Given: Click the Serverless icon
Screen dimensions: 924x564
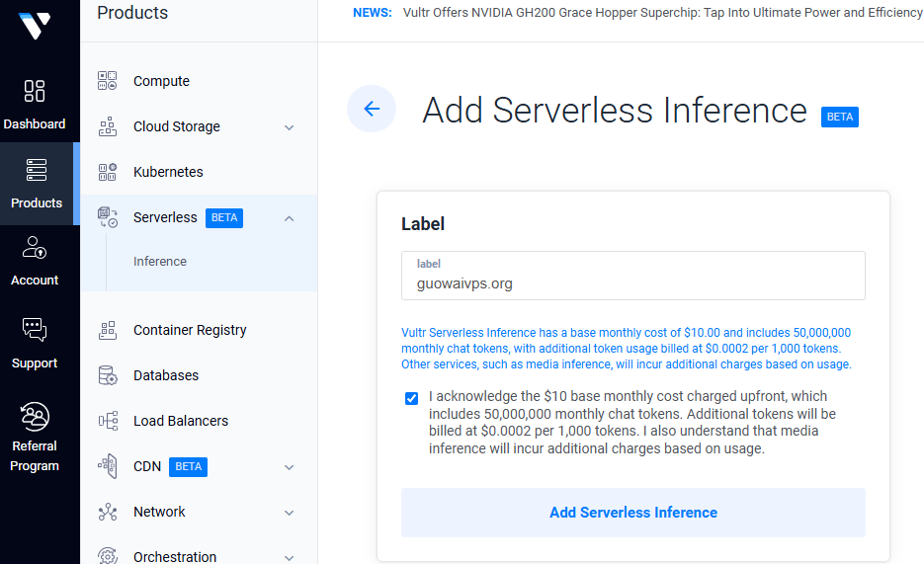Looking at the screenshot, I should pos(108,217).
